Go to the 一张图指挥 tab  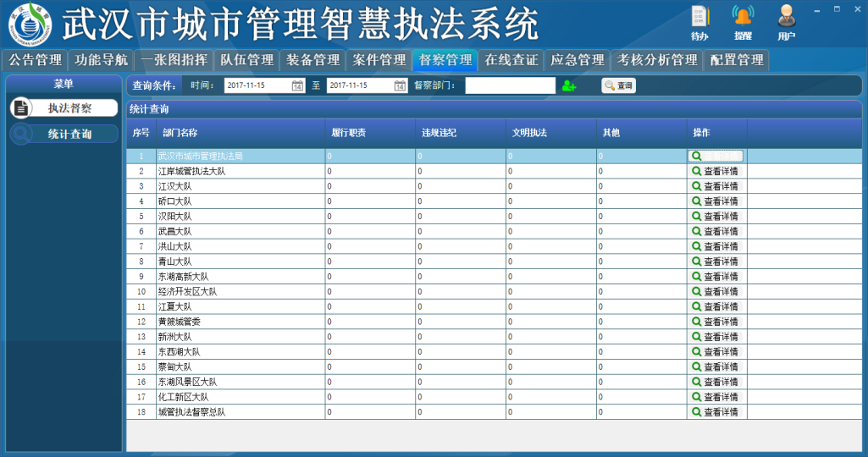[174, 60]
